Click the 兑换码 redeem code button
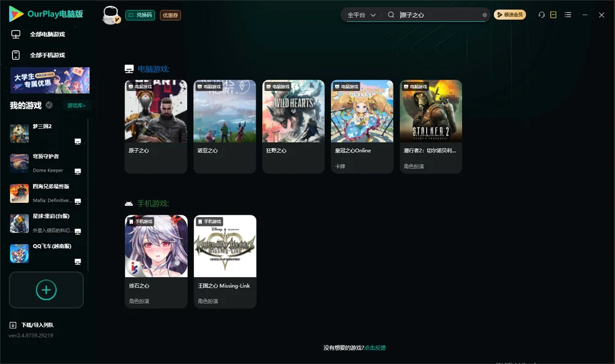 pos(140,15)
